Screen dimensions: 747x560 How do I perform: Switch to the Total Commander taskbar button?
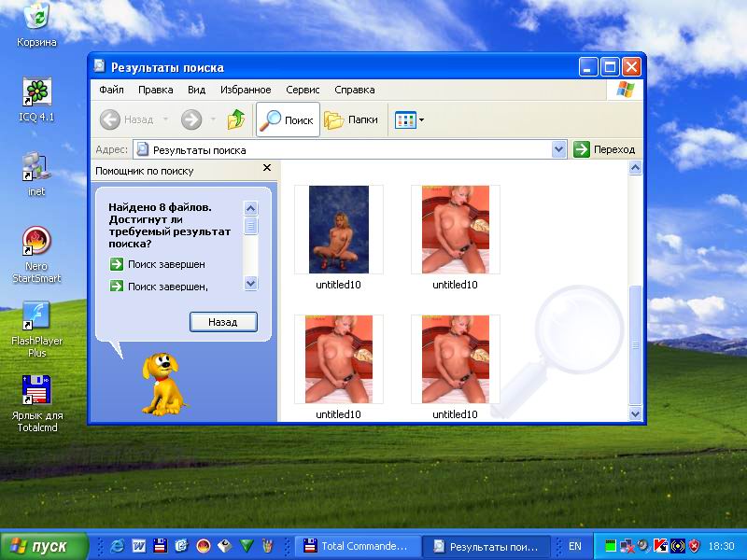coord(357,546)
